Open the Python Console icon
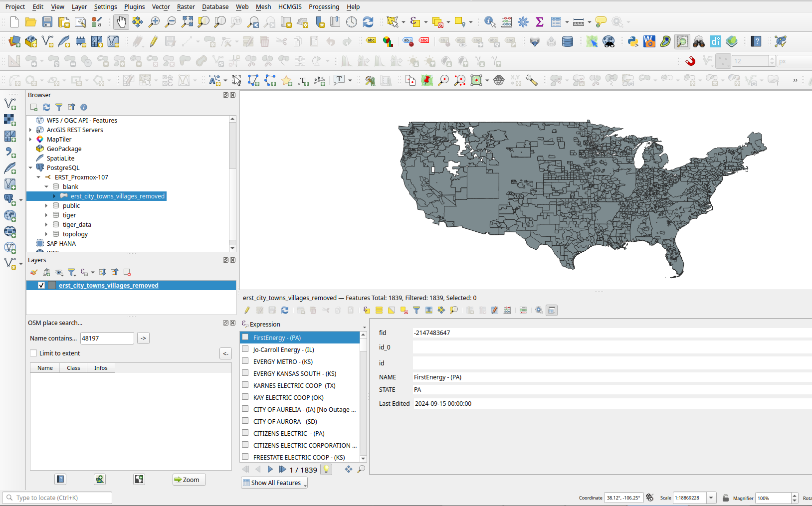The width and height of the screenshot is (812, 506). [633, 41]
